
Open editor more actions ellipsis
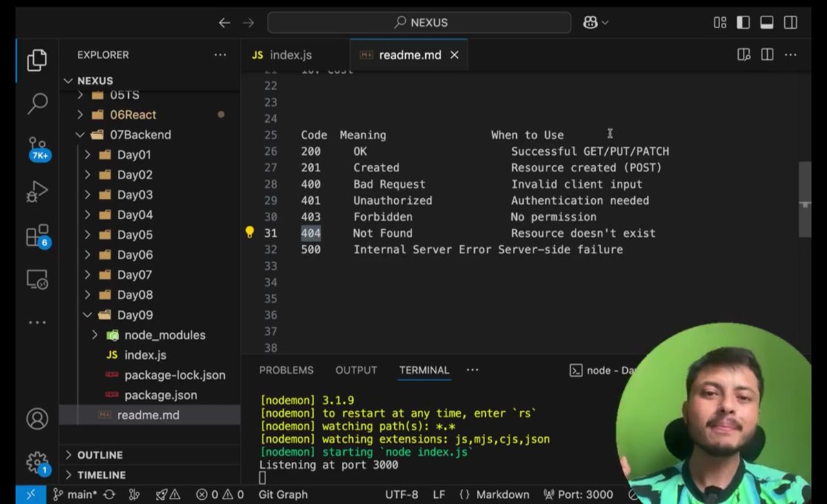click(x=790, y=54)
